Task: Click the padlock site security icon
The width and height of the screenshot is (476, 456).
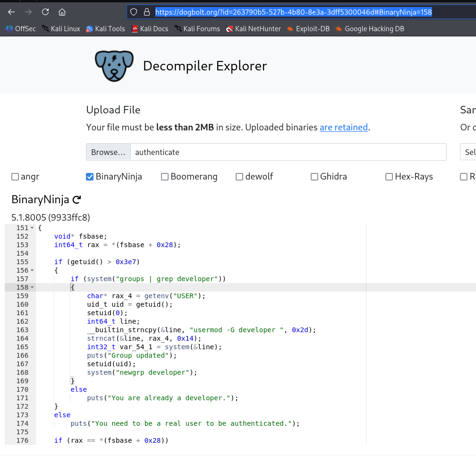Action: point(147,12)
